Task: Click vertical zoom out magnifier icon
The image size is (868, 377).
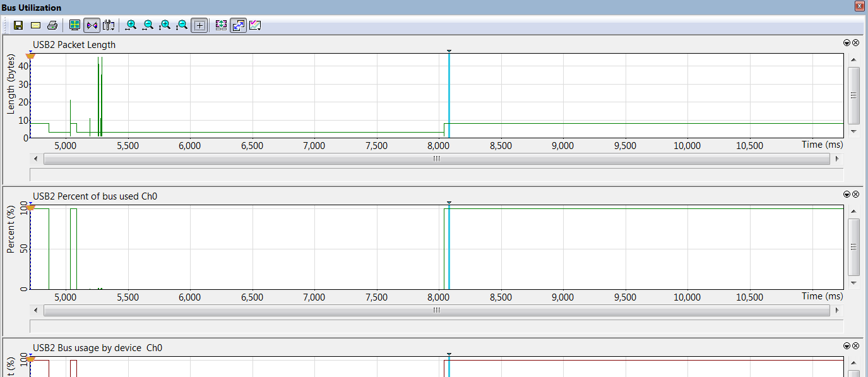Action: click(182, 25)
